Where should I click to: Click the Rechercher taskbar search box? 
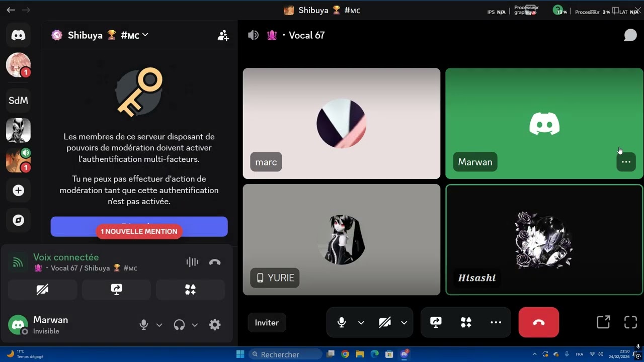point(286,354)
